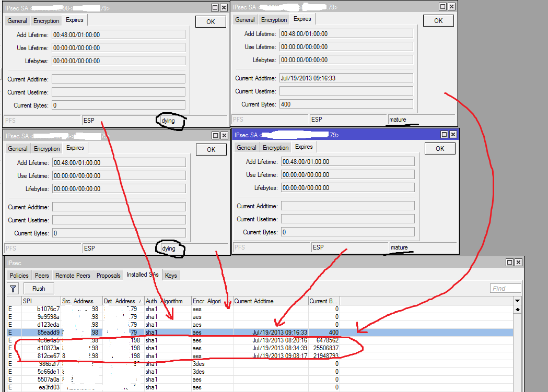Select SA row with SPI d123eda
Screen dimensions: 548x392
coord(260,325)
